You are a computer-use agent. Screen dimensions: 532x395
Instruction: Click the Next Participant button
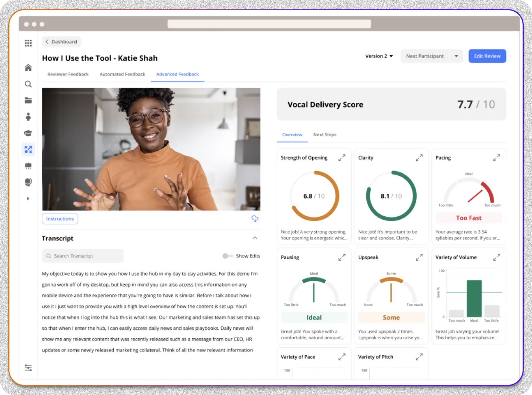click(x=425, y=56)
